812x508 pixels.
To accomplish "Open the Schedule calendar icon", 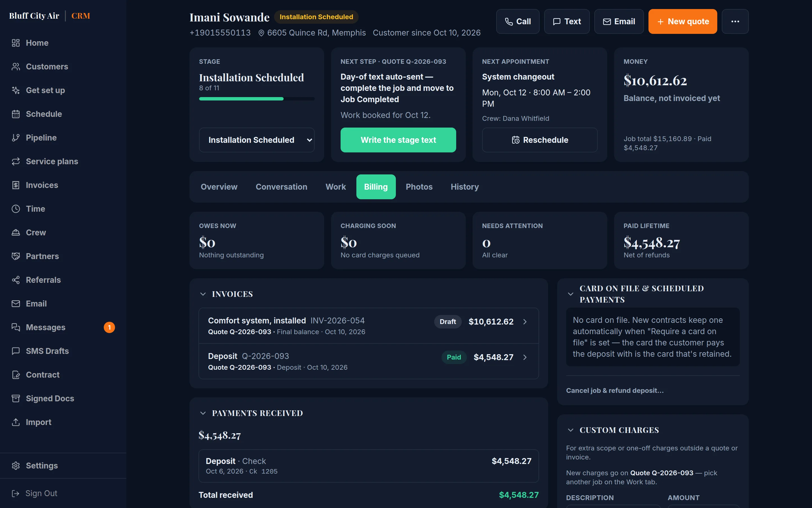I will point(16,114).
